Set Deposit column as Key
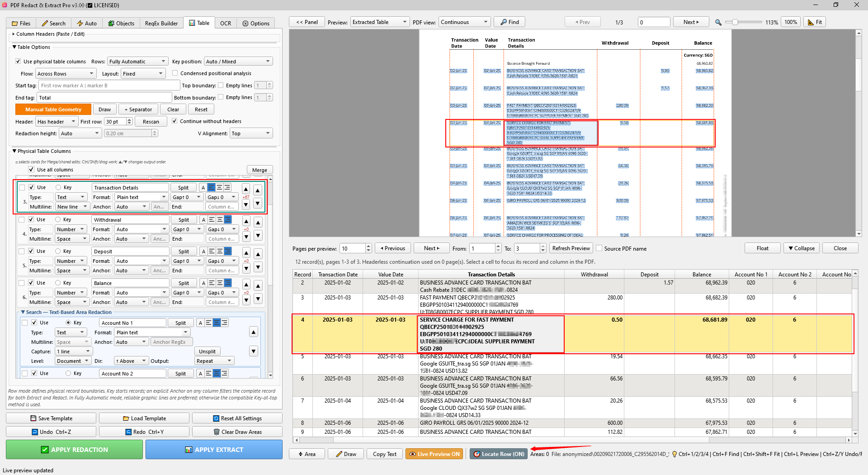Screen dimensions: 868x475 coord(58,251)
